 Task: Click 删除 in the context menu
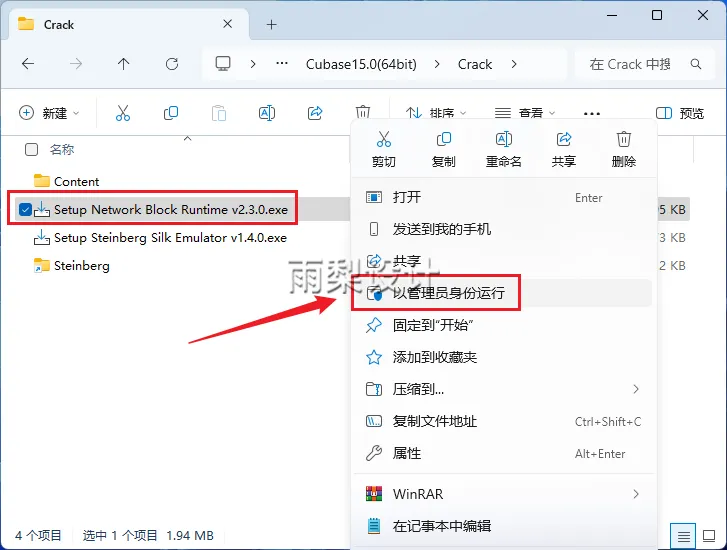624,149
